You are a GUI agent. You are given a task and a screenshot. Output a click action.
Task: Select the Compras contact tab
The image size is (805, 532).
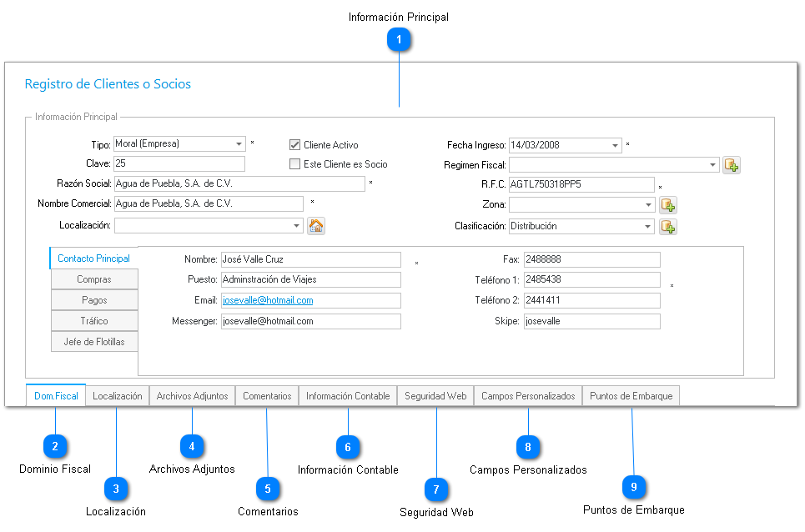[94, 279]
